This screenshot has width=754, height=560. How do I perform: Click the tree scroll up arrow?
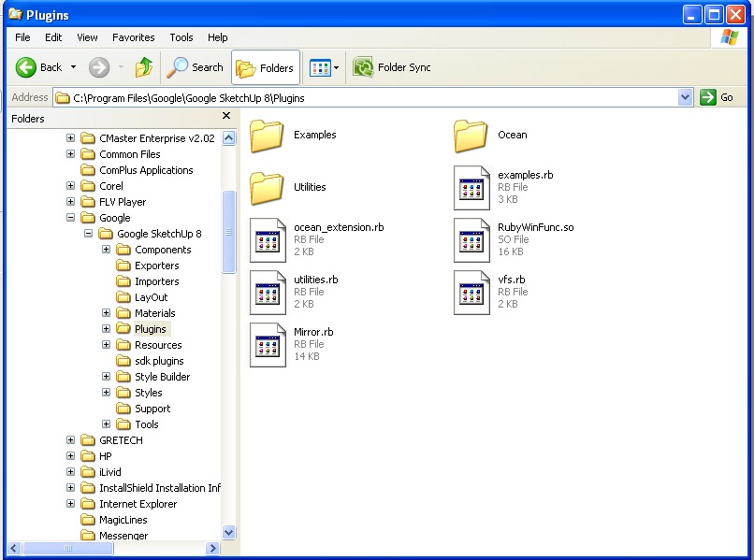(229, 138)
